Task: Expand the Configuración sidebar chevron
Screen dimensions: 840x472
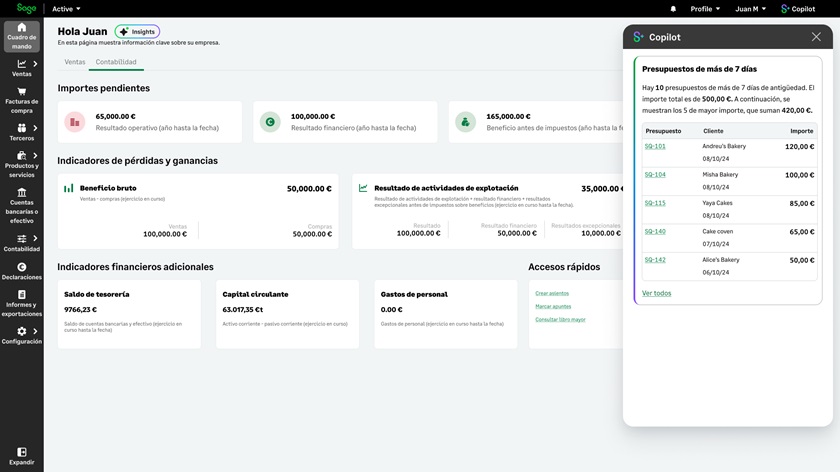Action: coord(35,331)
